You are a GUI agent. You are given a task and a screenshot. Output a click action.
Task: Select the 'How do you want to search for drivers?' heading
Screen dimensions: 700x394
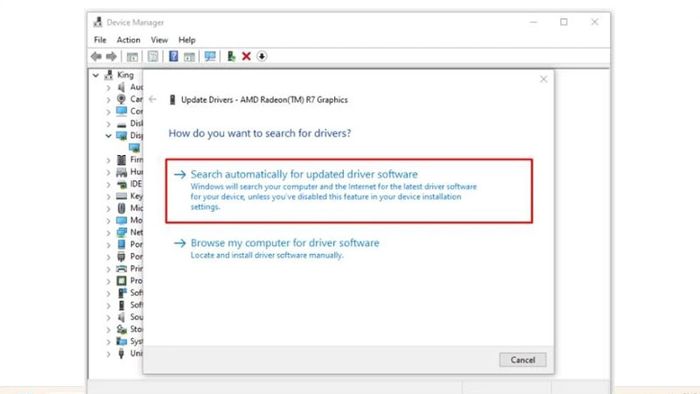coord(259,133)
